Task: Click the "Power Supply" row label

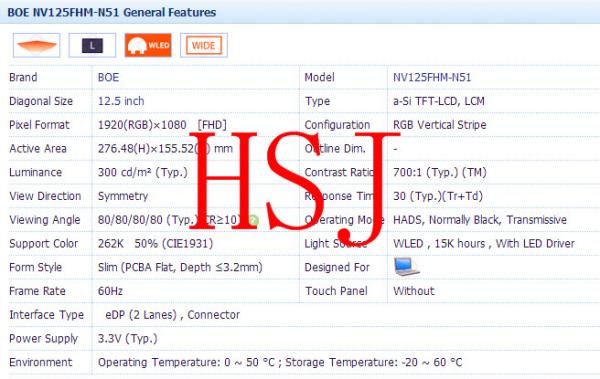Action: point(44,338)
